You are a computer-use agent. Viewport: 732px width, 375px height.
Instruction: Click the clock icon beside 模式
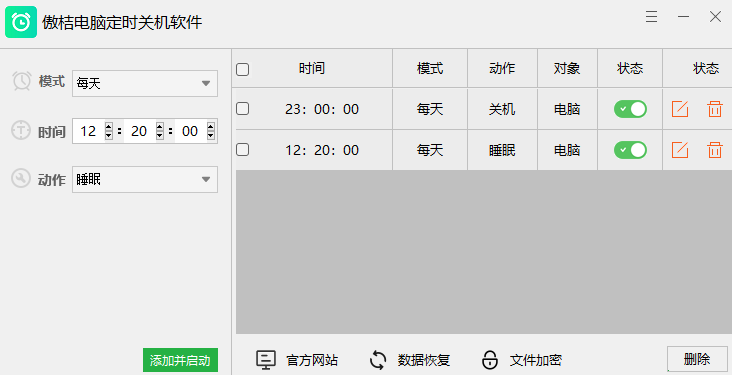21,81
